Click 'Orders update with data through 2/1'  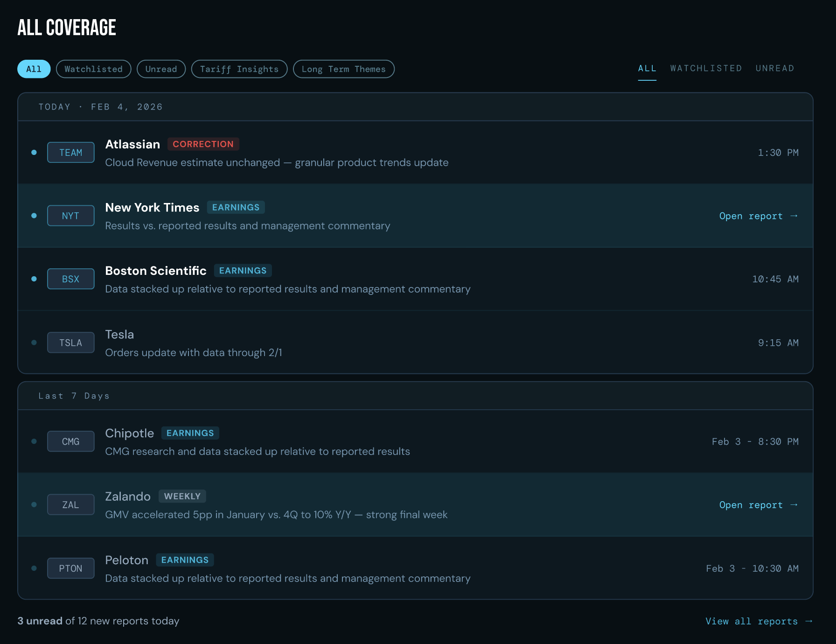pyautogui.click(x=194, y=352)
